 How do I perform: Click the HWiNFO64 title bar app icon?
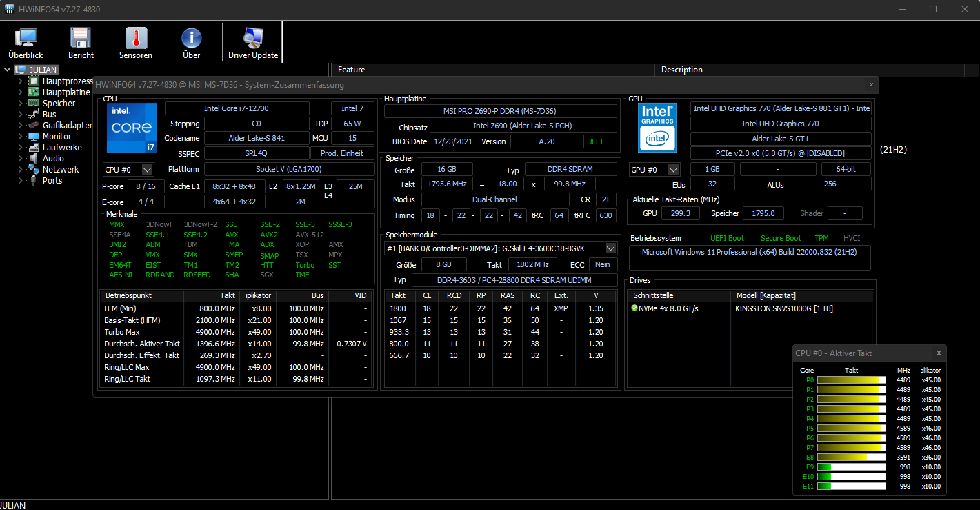[10, 9]
